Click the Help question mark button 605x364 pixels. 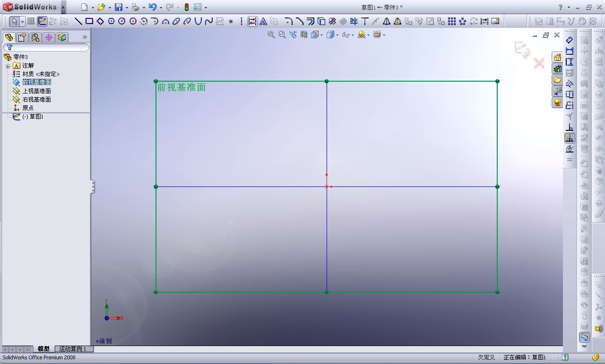(560, 7)
